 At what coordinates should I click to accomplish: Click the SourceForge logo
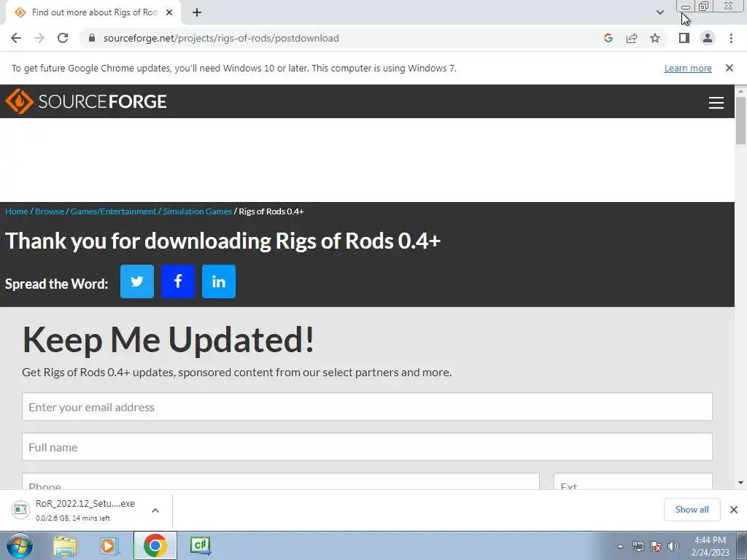pyautogui.click(x=86, y=101)
